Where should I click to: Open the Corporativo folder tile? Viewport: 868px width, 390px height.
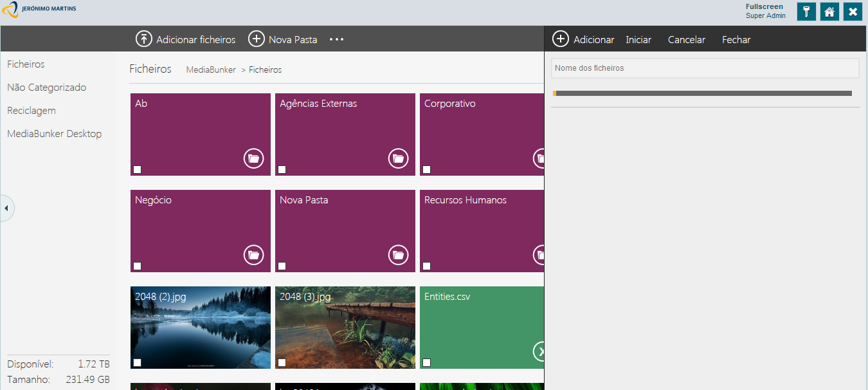click(x=482, y=135)
